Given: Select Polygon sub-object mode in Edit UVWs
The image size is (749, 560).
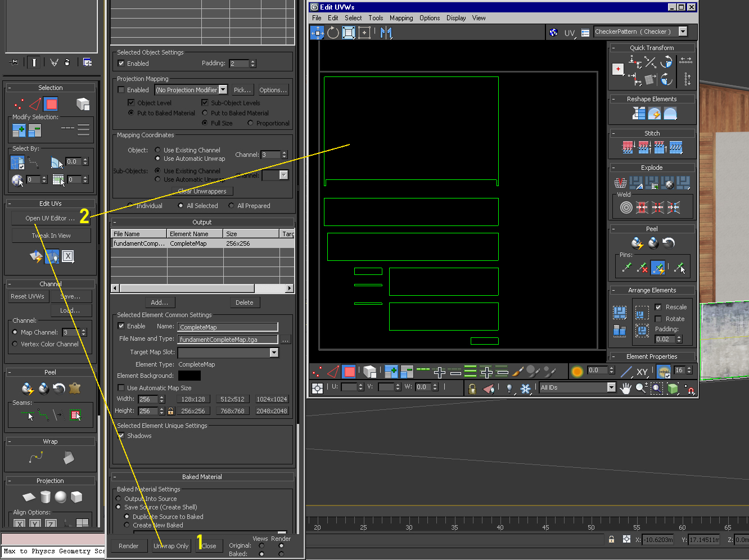Looking at the screenshot, I should [349, 372].
